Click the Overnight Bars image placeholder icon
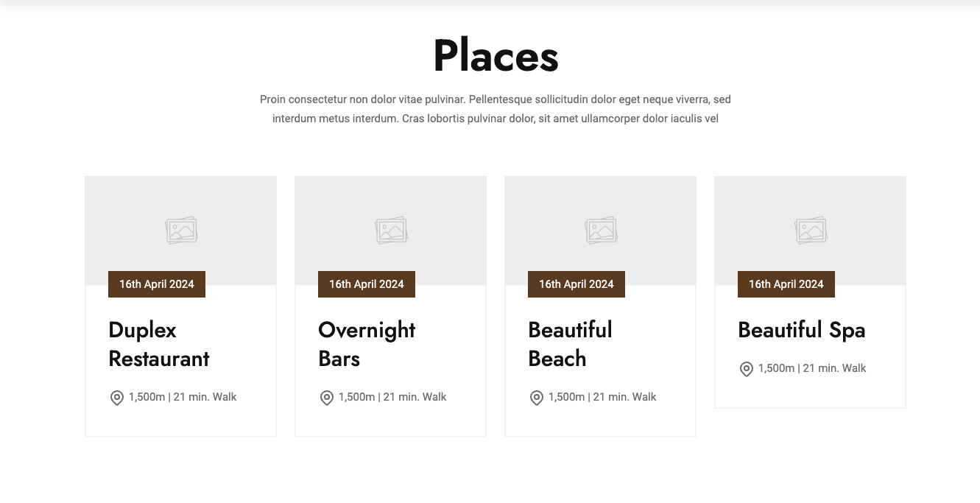This screenshot has height=503, width=980. [391, 231]
